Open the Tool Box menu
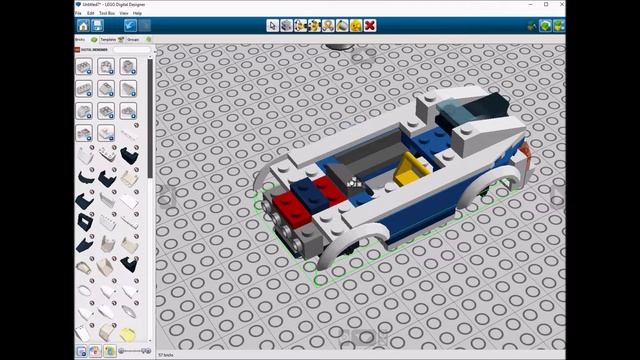This screenshot has width=640, height=360. 107,13
